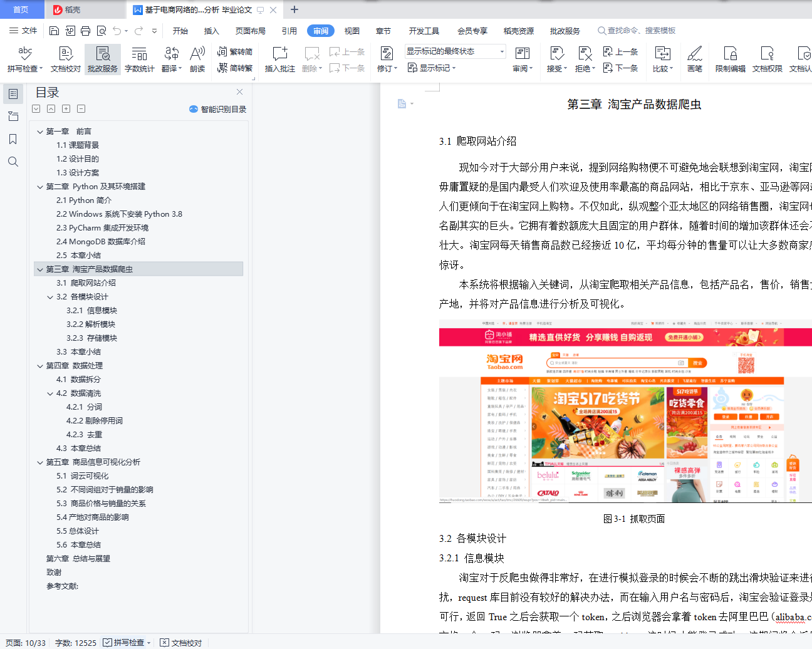The height and width of the screenshot is (649, 812).
Task: Switch to the 开始 ribbon tab
Action: 180,31
